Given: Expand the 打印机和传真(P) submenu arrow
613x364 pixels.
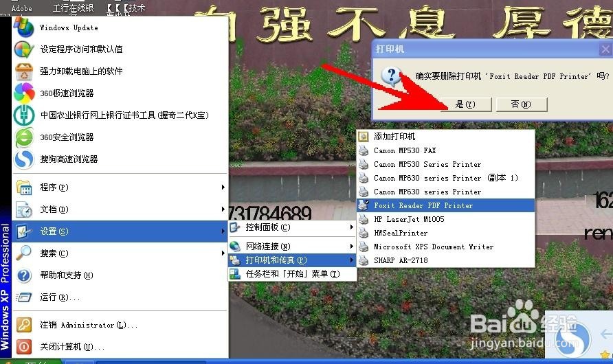Looking at the screenshot, I should coord(351,260).
